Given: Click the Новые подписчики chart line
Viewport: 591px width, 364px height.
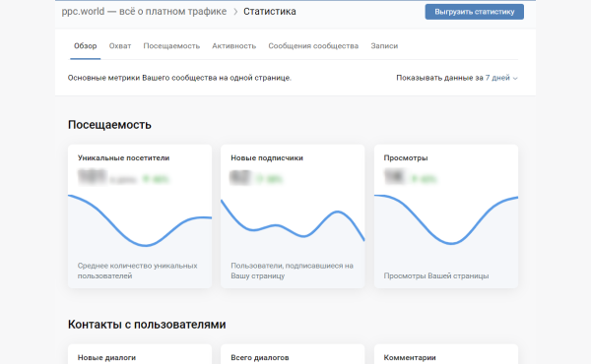Looking at the screenshot, I should [x=293, y=224].
